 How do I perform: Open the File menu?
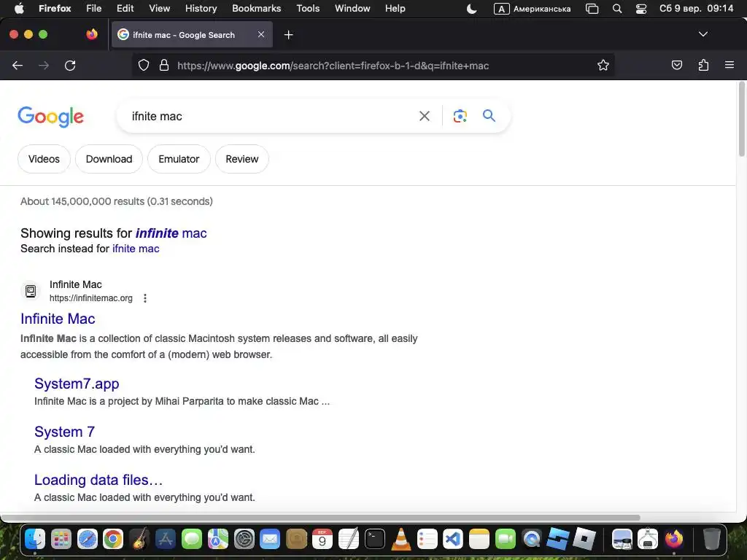[x=94, y=9]
